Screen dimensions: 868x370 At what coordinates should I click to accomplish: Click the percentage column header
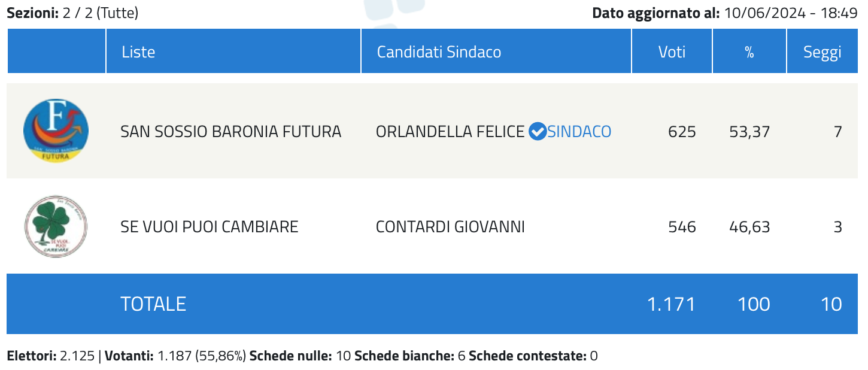749,51
